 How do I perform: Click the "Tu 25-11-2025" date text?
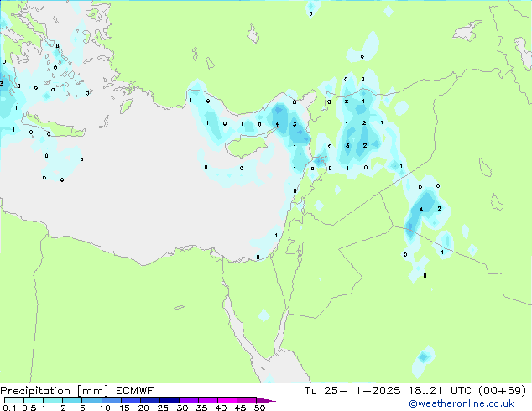(352, 391)
